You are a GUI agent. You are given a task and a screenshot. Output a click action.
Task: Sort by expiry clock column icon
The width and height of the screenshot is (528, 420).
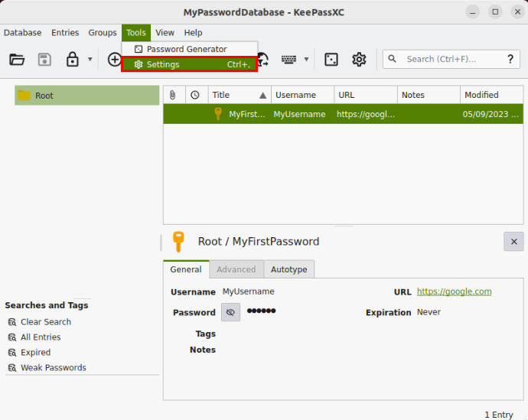(x=195, y=95)
